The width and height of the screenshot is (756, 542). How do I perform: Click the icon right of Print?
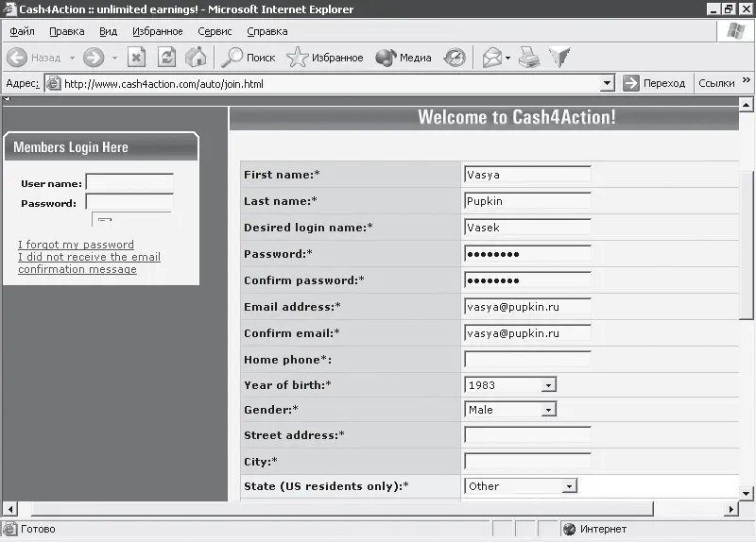559,58
